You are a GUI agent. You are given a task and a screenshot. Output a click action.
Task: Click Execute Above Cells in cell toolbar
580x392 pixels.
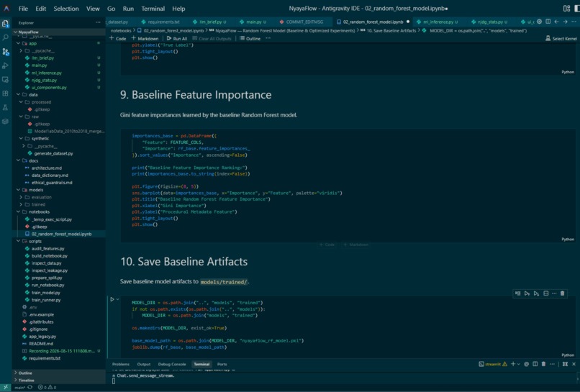click(527, 293)
